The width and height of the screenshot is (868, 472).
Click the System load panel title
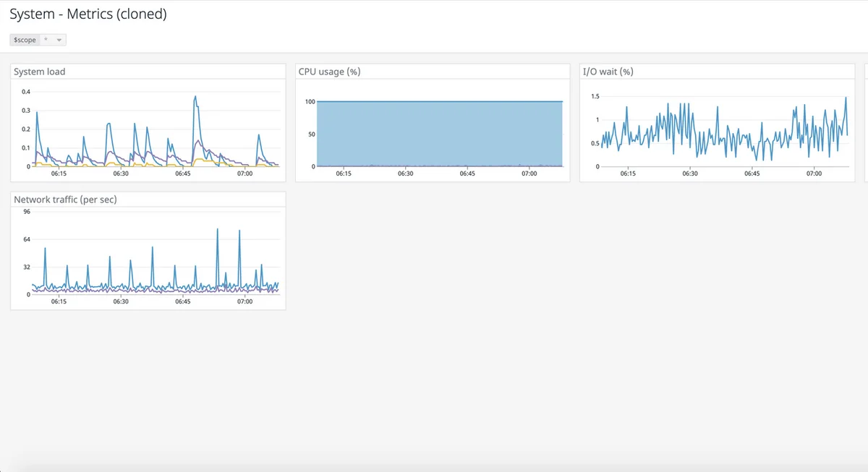(x=41, y=72)
